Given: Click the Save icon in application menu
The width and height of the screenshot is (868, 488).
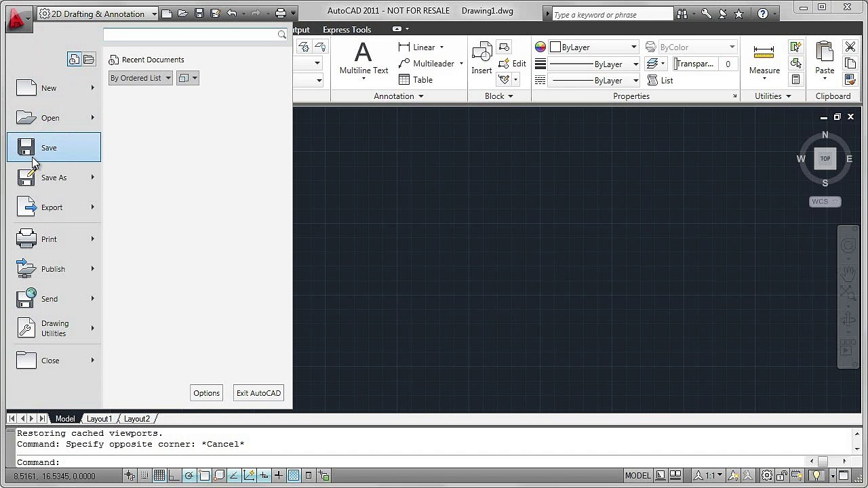Looking at the screenshot, I should [26, 148].
